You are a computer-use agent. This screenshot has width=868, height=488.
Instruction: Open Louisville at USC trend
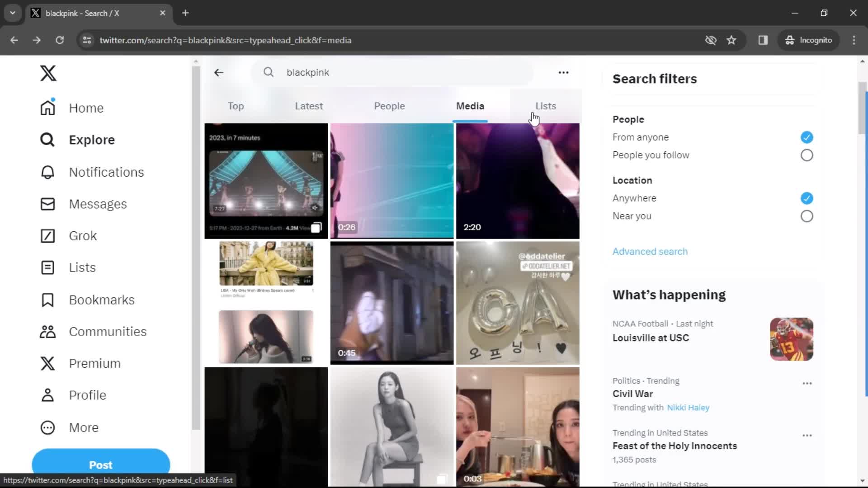tap(651, 338)
